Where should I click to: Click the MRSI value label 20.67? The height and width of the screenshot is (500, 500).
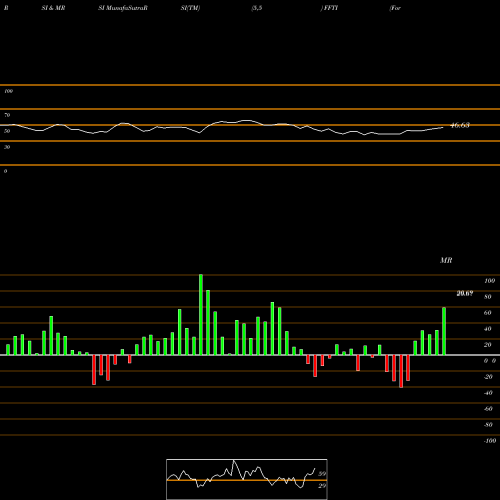pyautogui.click(x=465, y=293)
